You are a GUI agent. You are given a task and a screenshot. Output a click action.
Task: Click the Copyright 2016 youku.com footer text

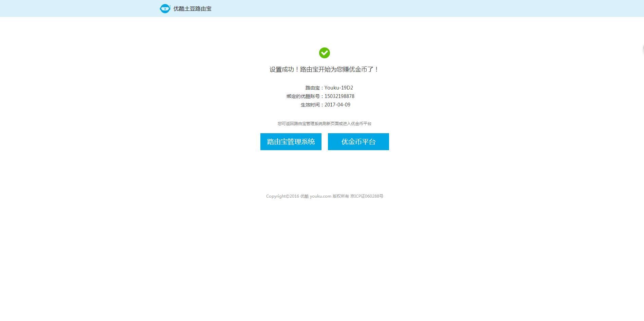(x=325, y=196)
